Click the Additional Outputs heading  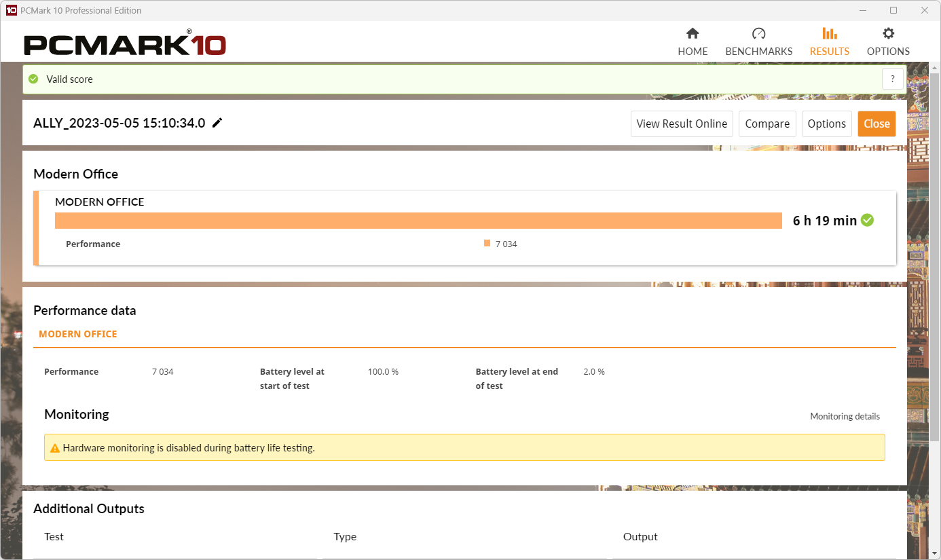89,508
